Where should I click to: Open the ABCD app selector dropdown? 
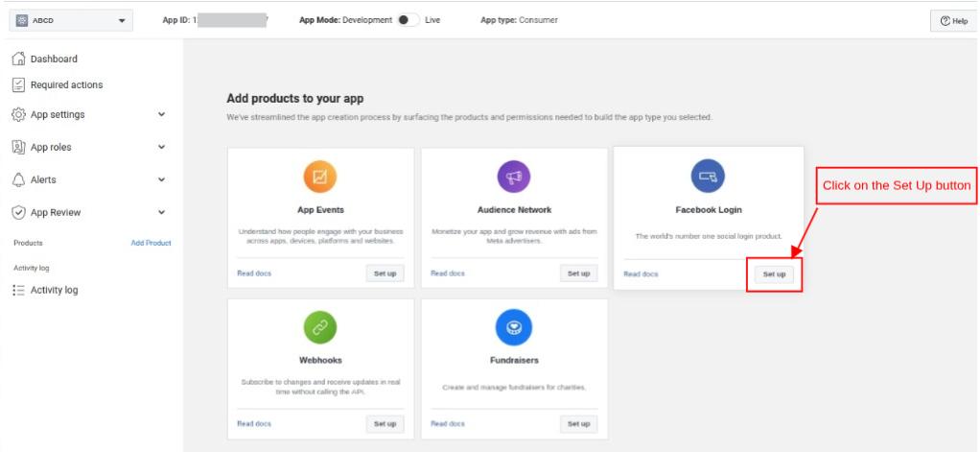71,20
